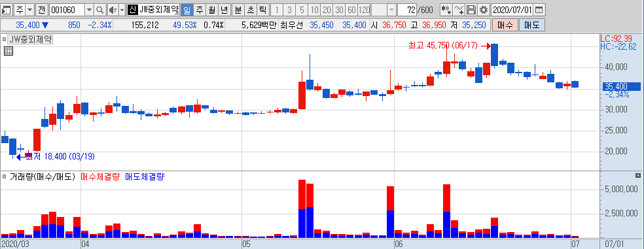The width and height of the screenshot is (644, 249).
Task: Open the stock search magnifier
Action: point(99,9)
